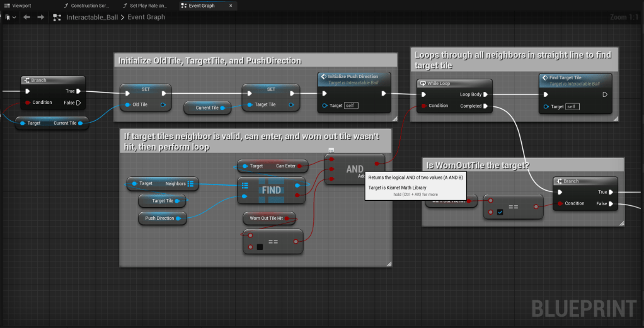Screen dimensions: 644x328
Task: Tick the unchecked box on the == node
Action: (x=259, y=246)
